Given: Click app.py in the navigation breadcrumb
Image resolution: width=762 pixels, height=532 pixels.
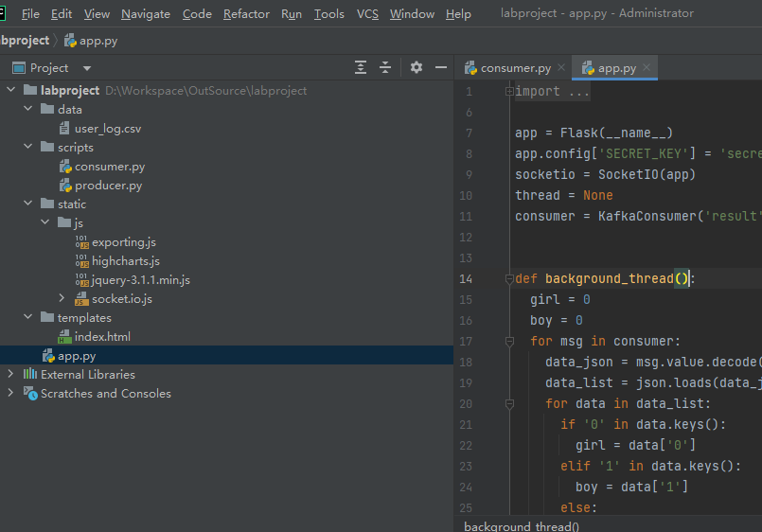Looking at the screenshot, I should [91, 41].
